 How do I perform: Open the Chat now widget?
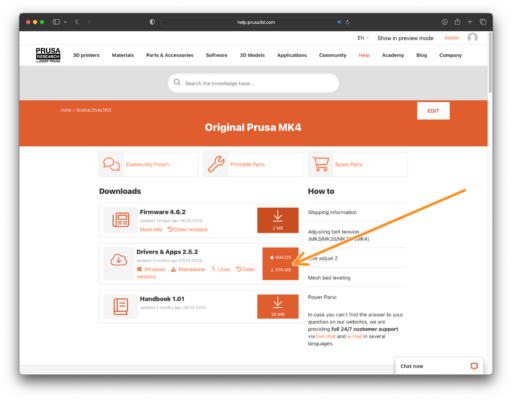pos(439,366)
